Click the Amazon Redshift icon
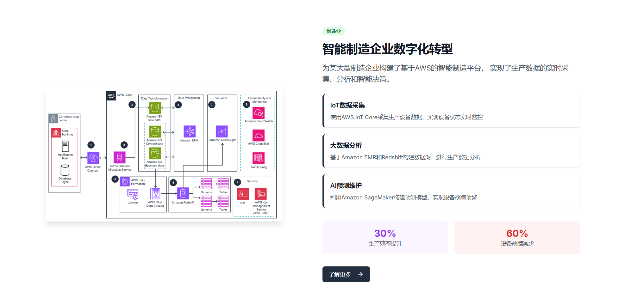Viewport: 644px width, 298px height. (x=183, y=193)
